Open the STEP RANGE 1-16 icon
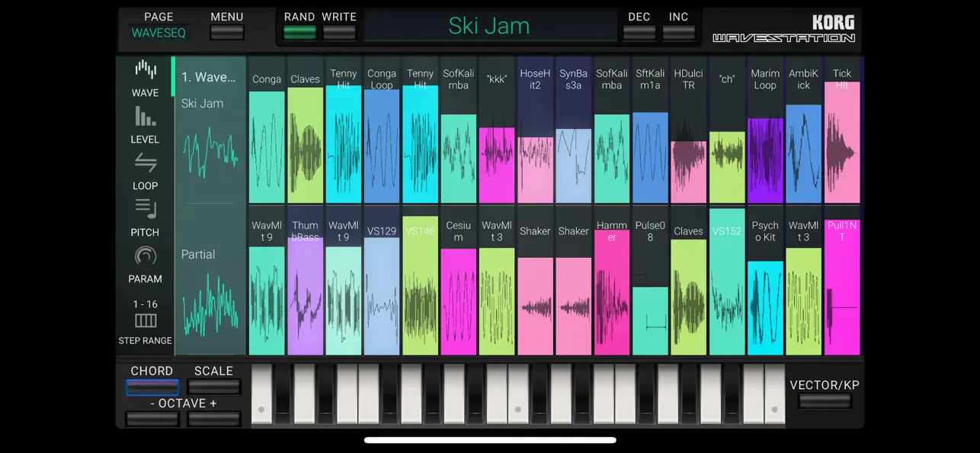Image resolution: width=980 pixels, height=453 pixels. tap(145, 320)
